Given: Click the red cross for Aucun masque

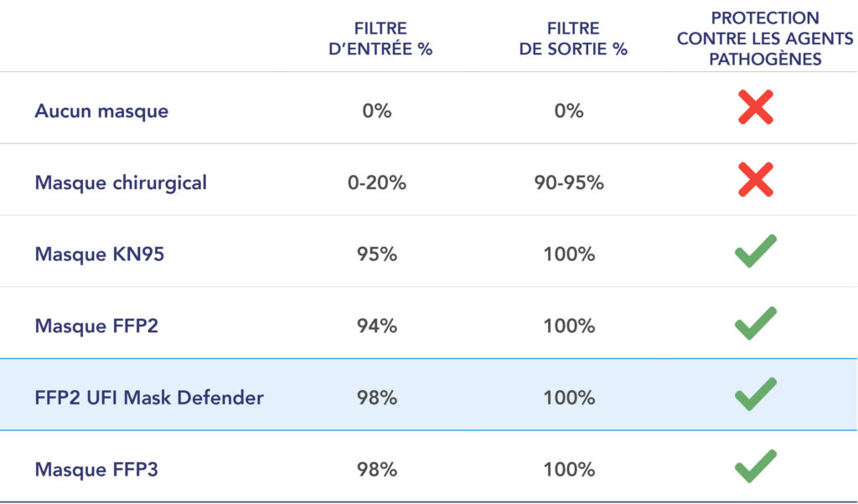Looking at the screenshot, I should 756,107.
